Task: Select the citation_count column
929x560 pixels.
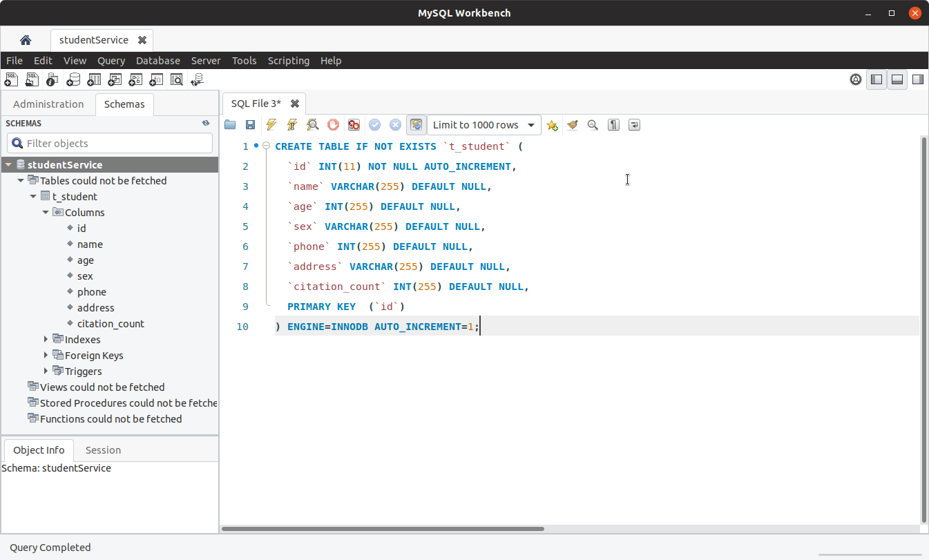Action: coord(111,323)
